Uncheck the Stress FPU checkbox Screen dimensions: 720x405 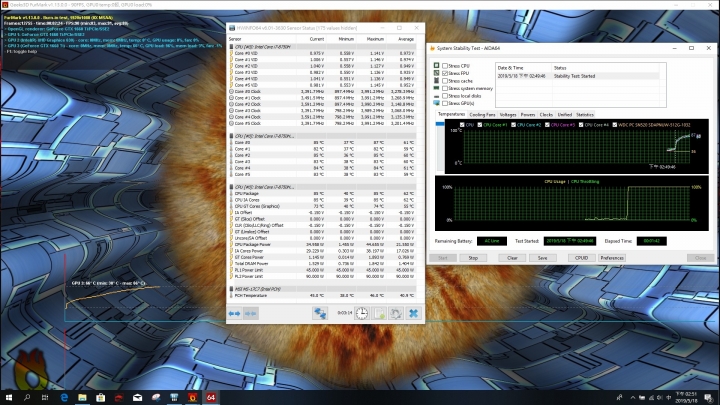443,74
